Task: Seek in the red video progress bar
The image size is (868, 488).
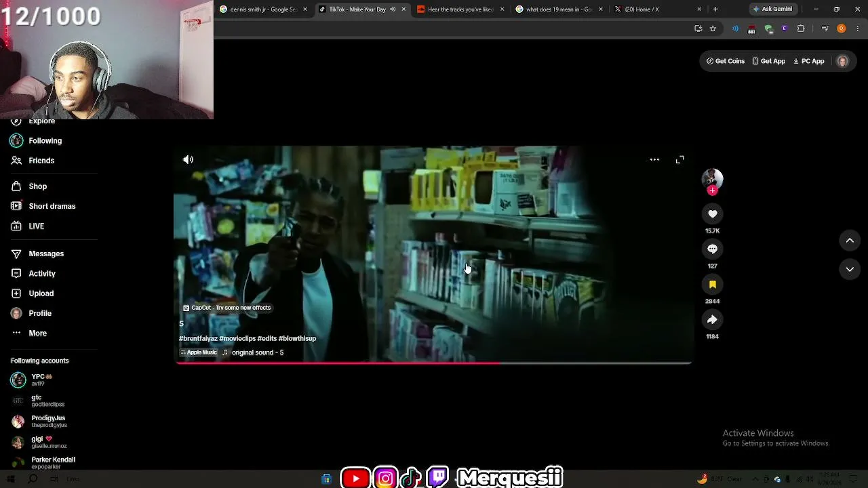Action: click(x=433, y=363)
